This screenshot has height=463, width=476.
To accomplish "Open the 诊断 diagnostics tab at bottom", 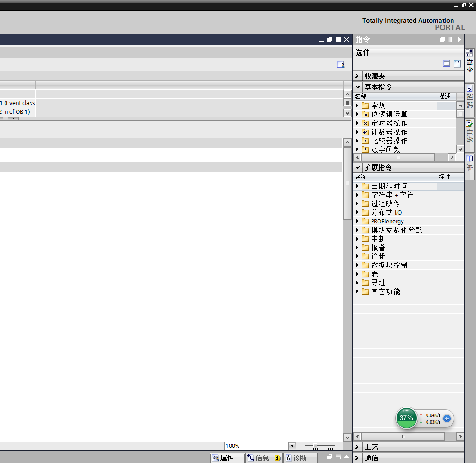I will (300, 458).
